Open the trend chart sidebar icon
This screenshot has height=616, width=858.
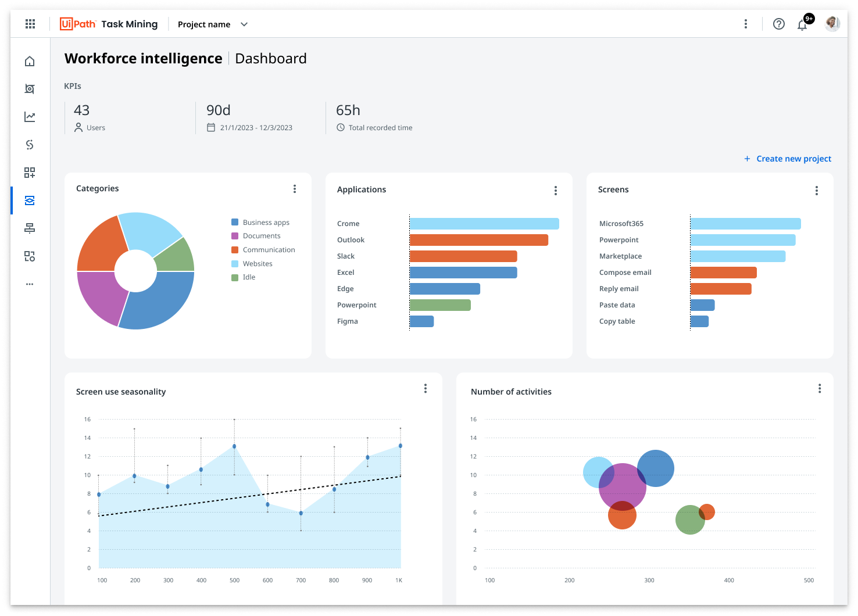30,117
